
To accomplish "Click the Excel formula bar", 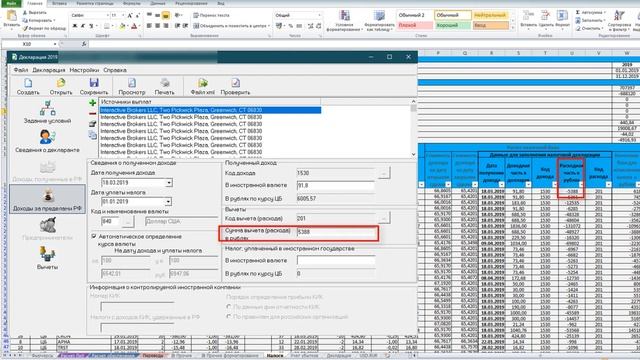I will (x=363, y=44).
